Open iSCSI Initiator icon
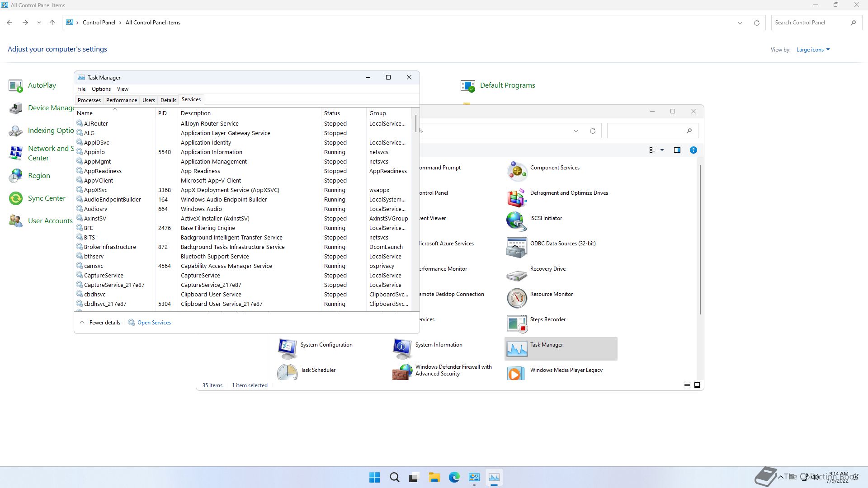The image size is (868, 488). tap(517, 222)
